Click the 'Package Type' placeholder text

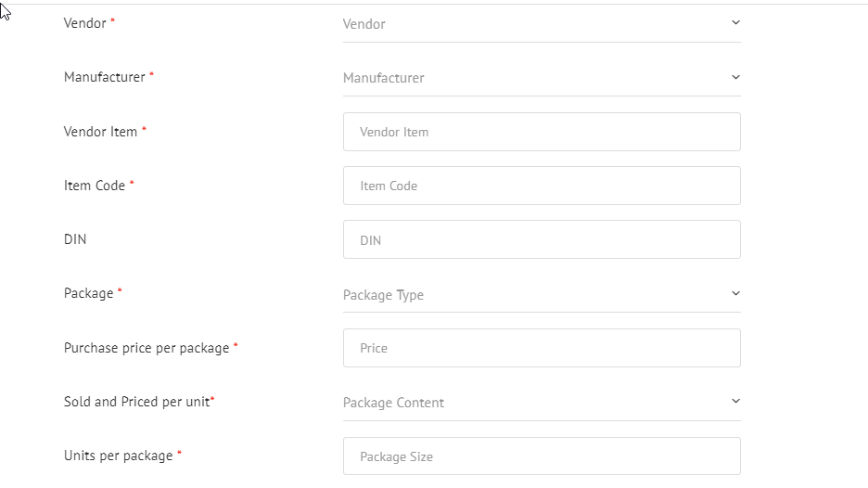[x=383, y=295]
